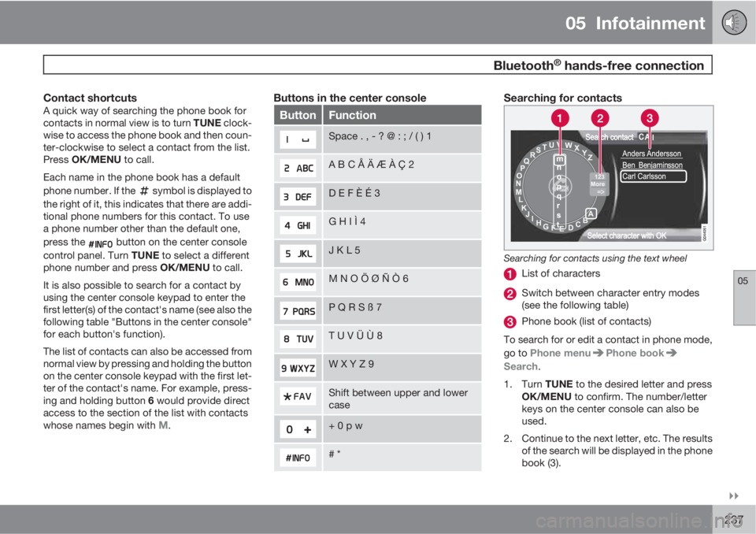Click the 'Select character with OK' prompt
The height and width of the screenshot is (534, 756).
[x=626, y=235]
